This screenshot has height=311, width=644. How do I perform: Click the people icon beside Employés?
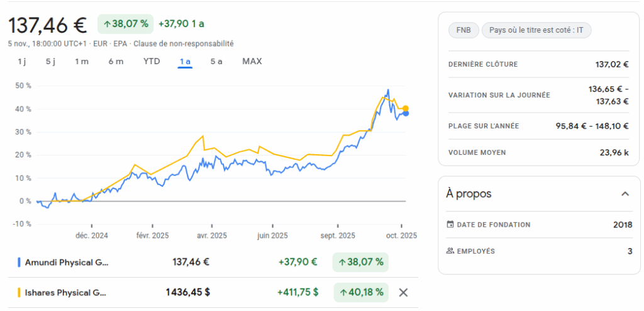click(x=450, y=251)
